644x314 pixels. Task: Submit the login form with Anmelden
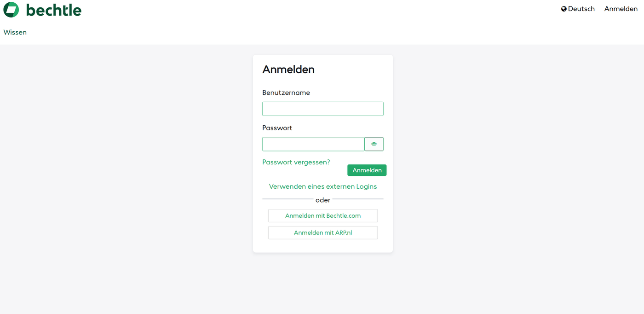(x=367, y=170)
